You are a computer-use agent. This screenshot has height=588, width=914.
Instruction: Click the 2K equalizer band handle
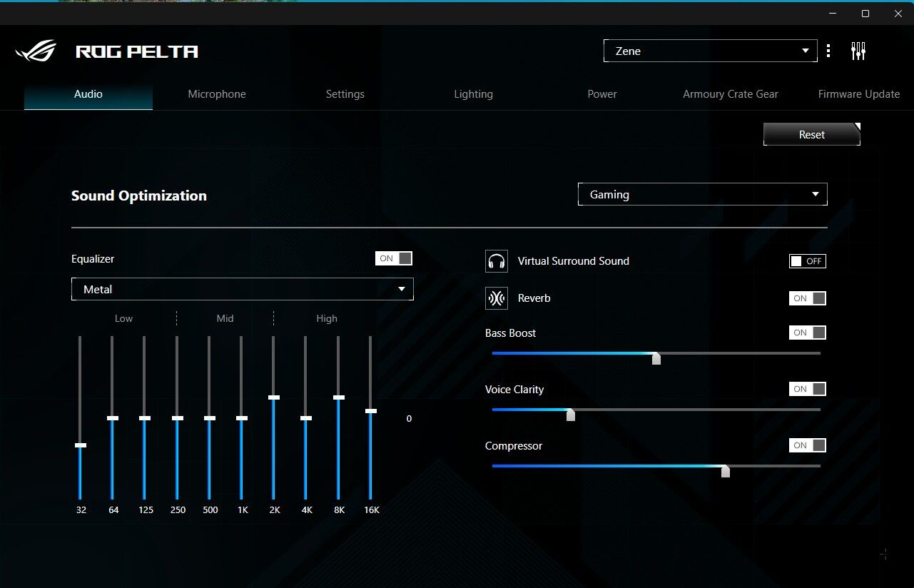274,397
